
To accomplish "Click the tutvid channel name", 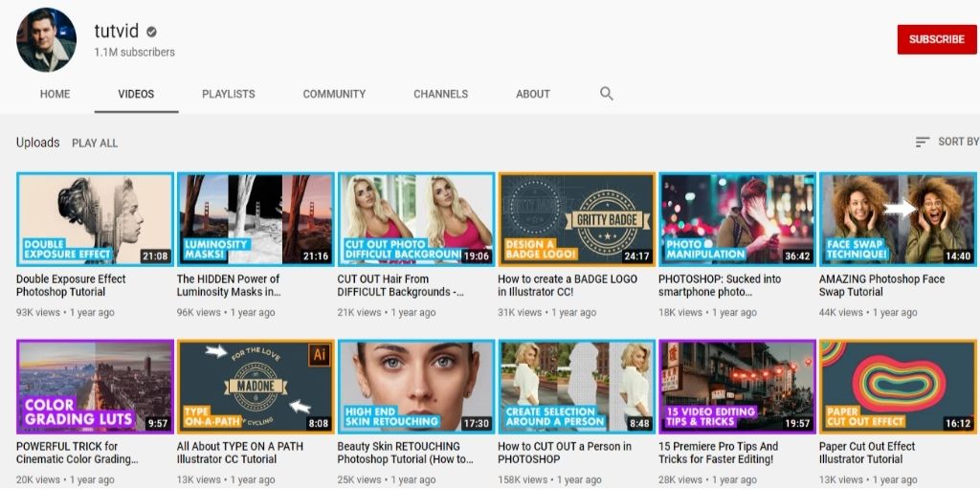I will (117, 31).
